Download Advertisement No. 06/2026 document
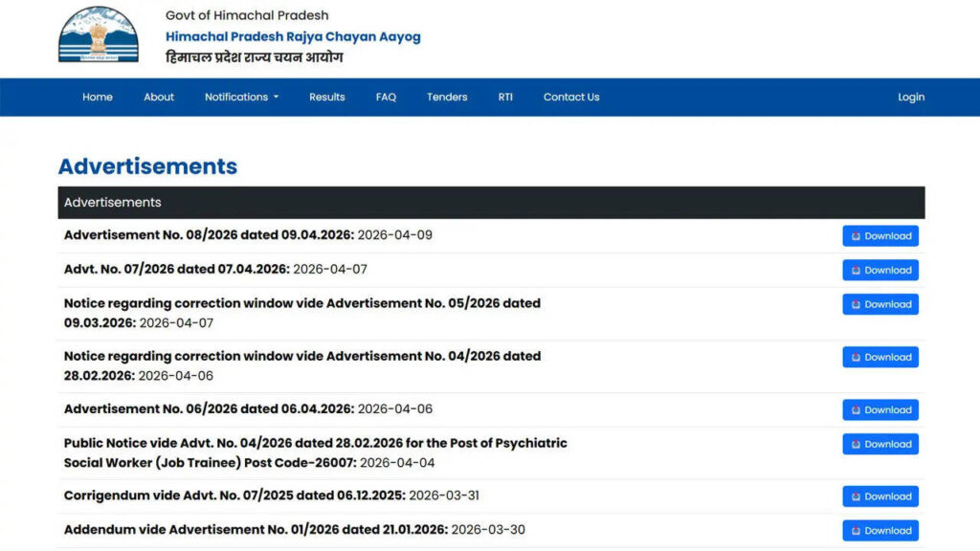This screenshot has height=551, width=980. tap(880, 410)
